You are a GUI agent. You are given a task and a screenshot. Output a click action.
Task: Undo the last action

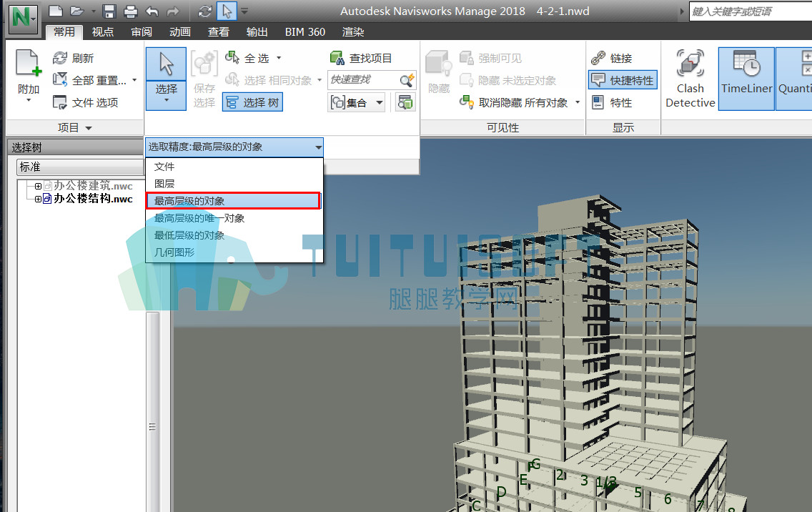tap(152, 11)
